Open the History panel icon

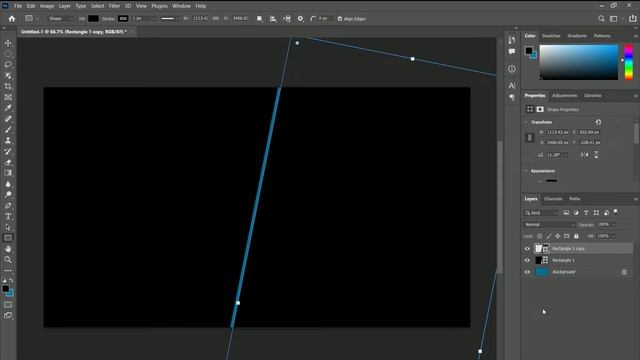512,40
